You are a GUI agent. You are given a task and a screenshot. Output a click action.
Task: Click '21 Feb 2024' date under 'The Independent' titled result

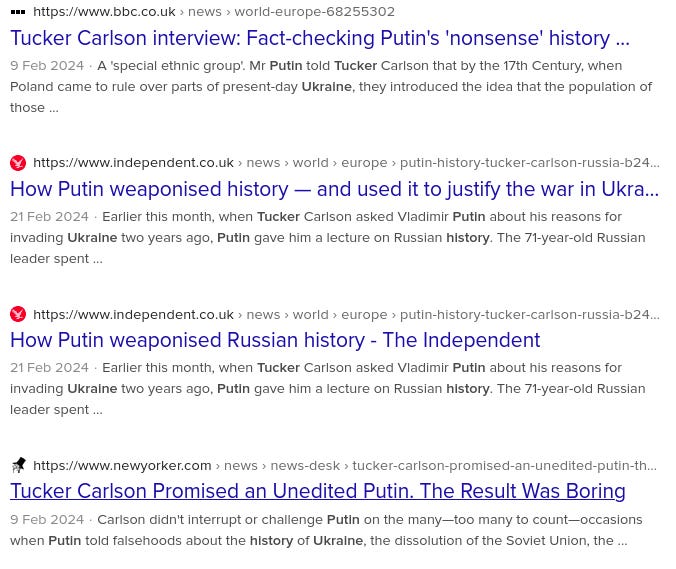[x=49, y=368]
